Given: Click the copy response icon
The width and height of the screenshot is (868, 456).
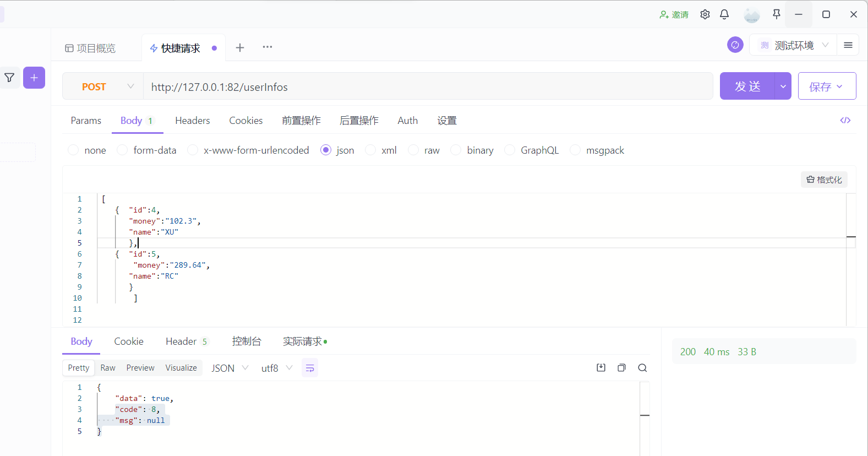Looking at the screenshot, I should (x=621, y=368).
